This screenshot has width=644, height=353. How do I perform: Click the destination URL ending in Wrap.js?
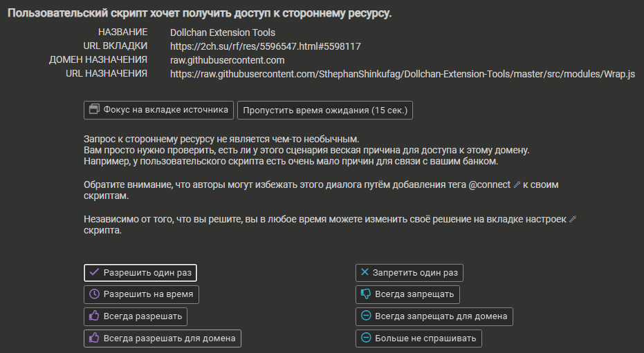402,73
